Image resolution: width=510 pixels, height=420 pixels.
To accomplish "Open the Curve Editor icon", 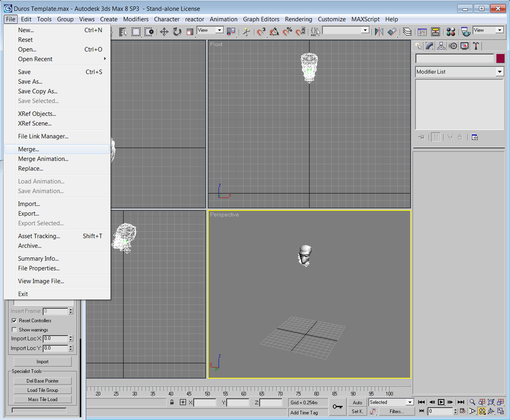I will (422, 31).
